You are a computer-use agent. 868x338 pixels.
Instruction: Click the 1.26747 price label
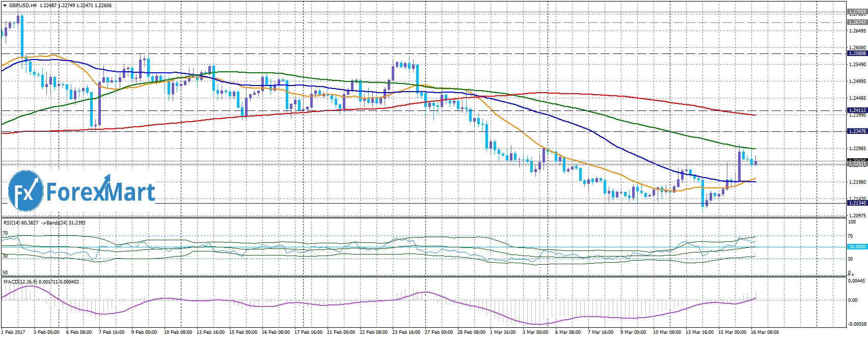coord(856,22)
